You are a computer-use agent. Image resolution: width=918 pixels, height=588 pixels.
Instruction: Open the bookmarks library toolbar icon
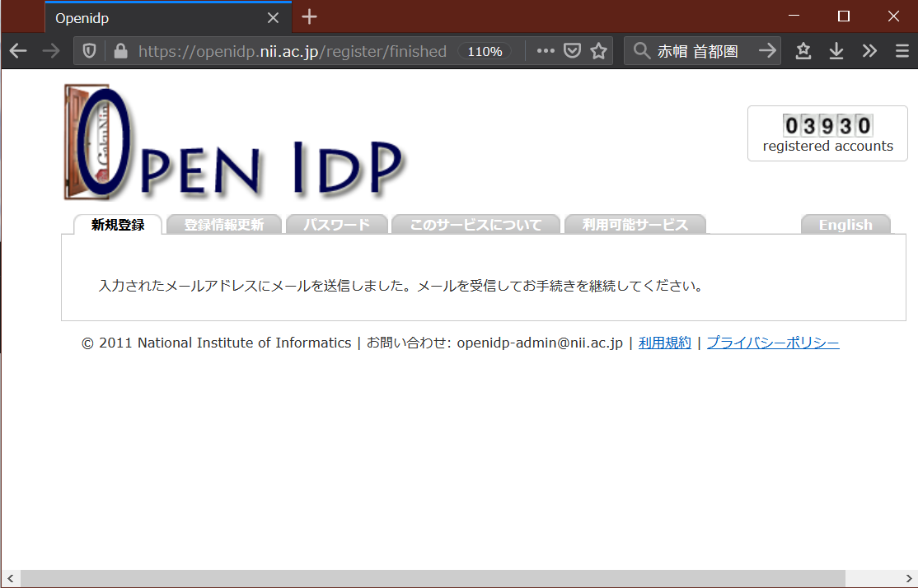coord(803,51)
